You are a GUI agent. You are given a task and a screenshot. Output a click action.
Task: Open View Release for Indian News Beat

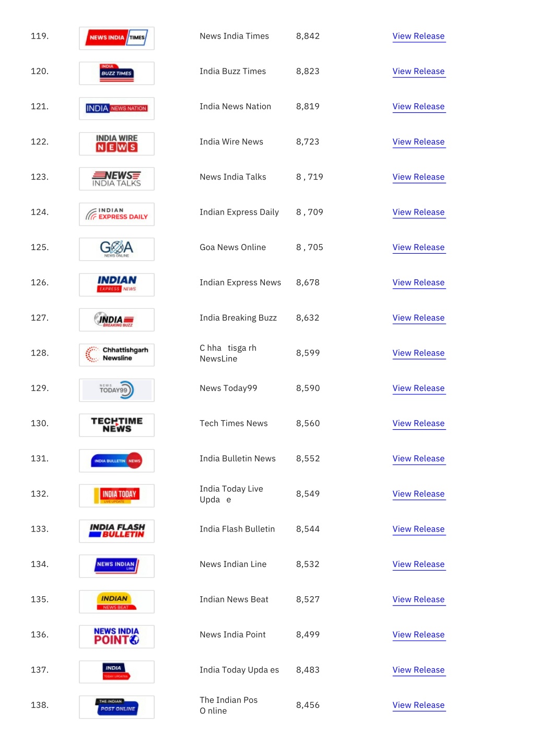coord(418,599)
